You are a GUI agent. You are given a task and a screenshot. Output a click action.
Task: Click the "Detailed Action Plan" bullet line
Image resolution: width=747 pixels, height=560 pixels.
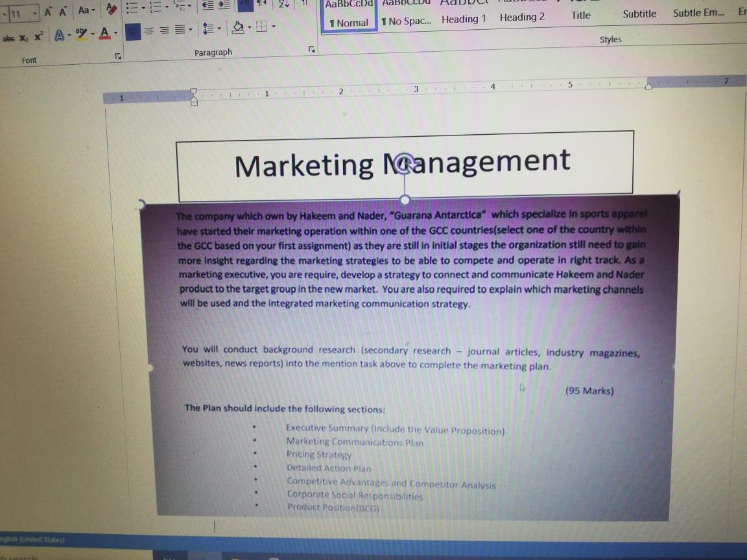point(329,468)
